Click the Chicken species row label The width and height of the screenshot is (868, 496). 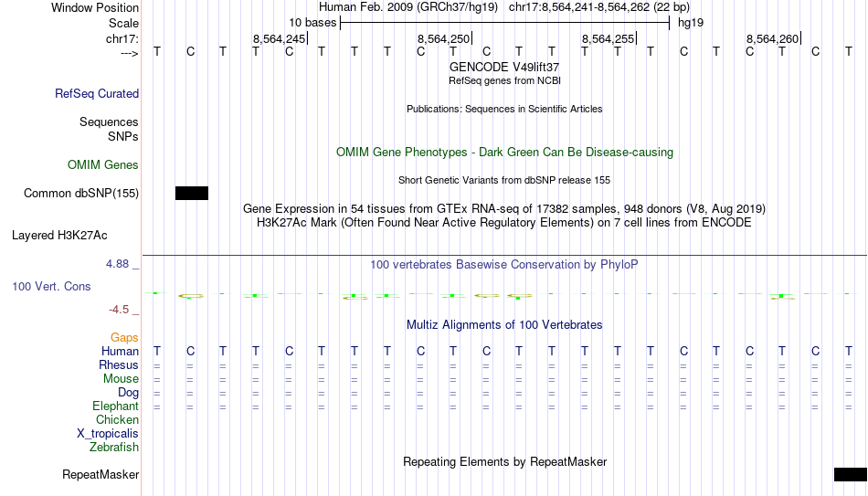point(117,419)
